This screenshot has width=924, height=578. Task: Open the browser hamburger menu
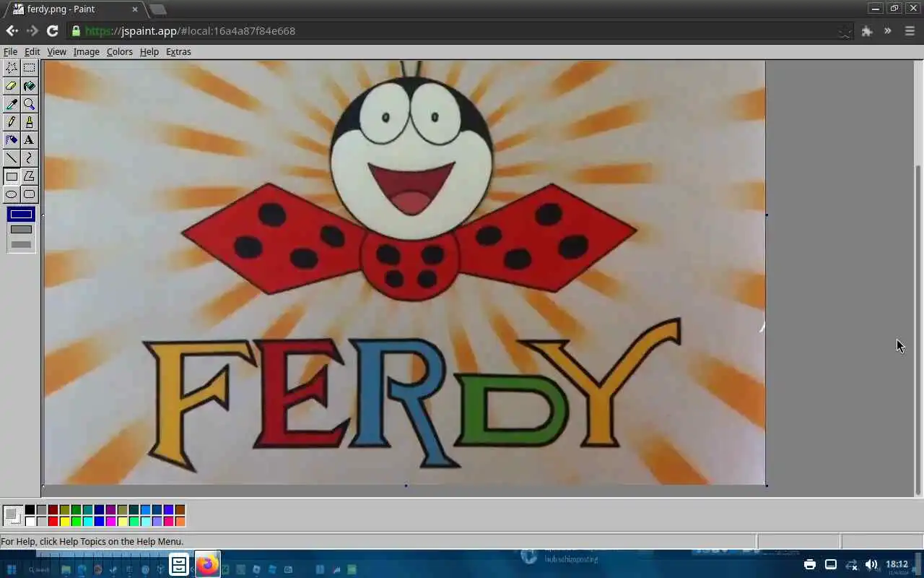(910, 31)
